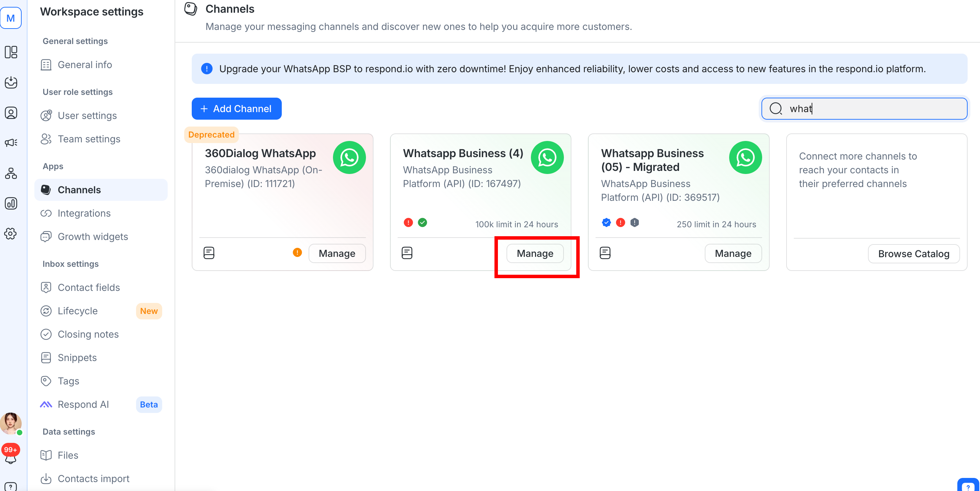Open Respond AI beta settings
This screenshot has width=980, height=491.
click(83, 404)
